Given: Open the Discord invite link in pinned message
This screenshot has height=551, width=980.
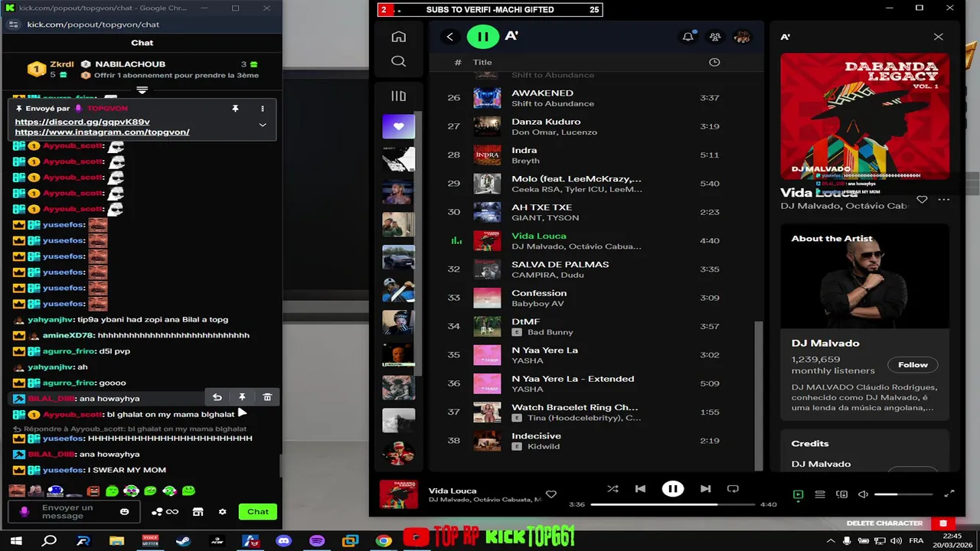Looking at the screenshot, I should pos(82,122).
